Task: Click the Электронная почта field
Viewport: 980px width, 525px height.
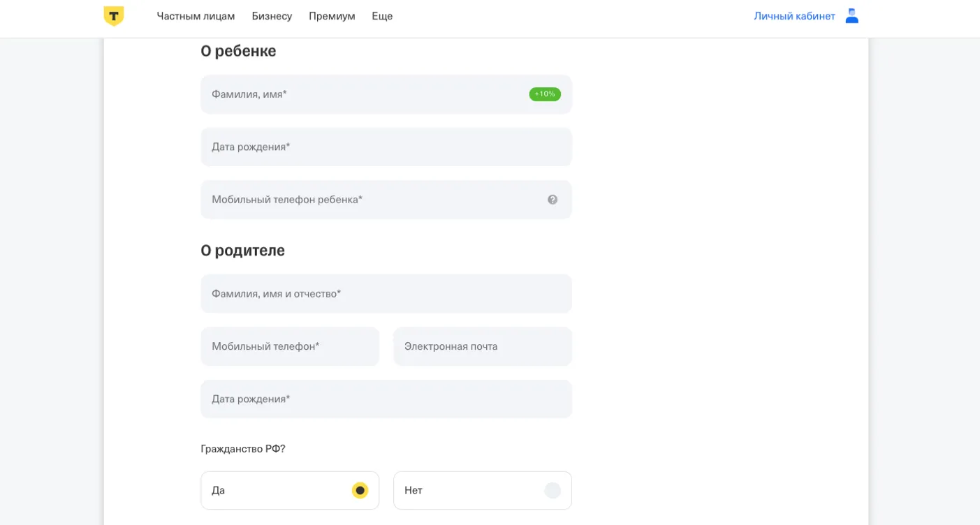Action: (482, 346)
